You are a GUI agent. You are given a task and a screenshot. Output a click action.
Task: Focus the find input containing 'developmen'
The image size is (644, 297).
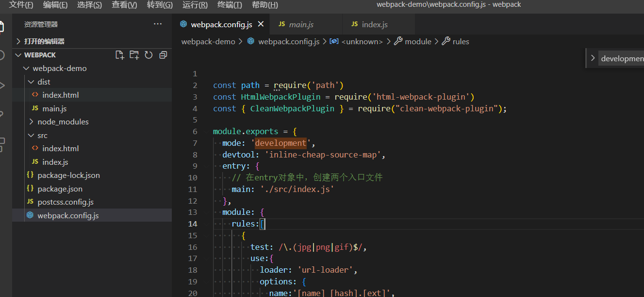[622, 58]
